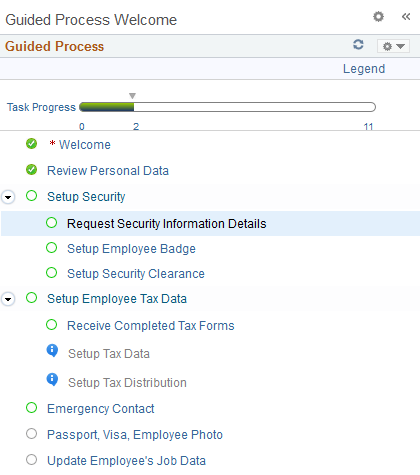Click the green checkmark for Review Personal Data

pos(31,169)
